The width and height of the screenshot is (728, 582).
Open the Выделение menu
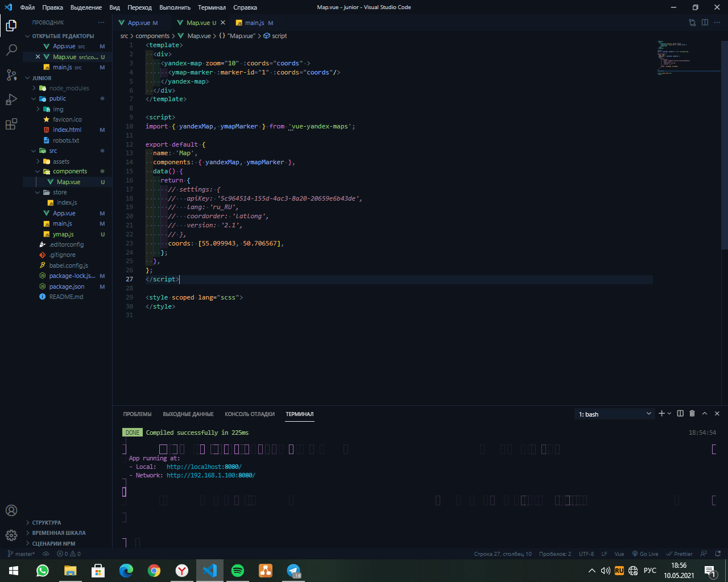coord(86,7)
